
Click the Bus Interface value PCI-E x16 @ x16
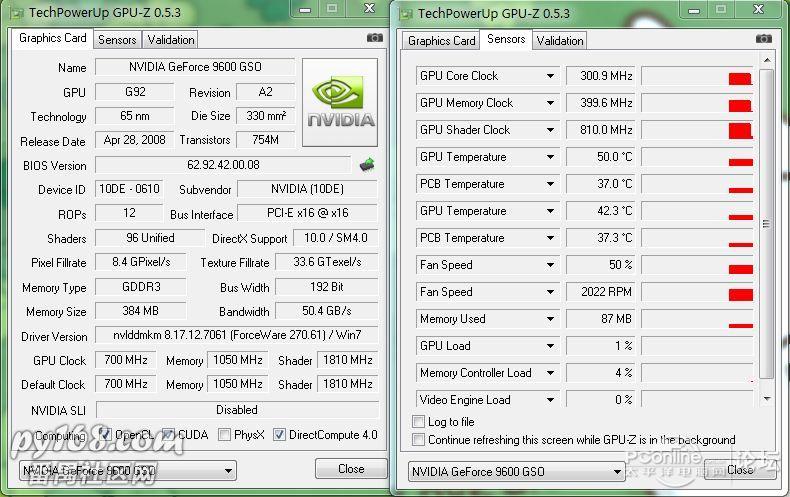click(307, 213)
